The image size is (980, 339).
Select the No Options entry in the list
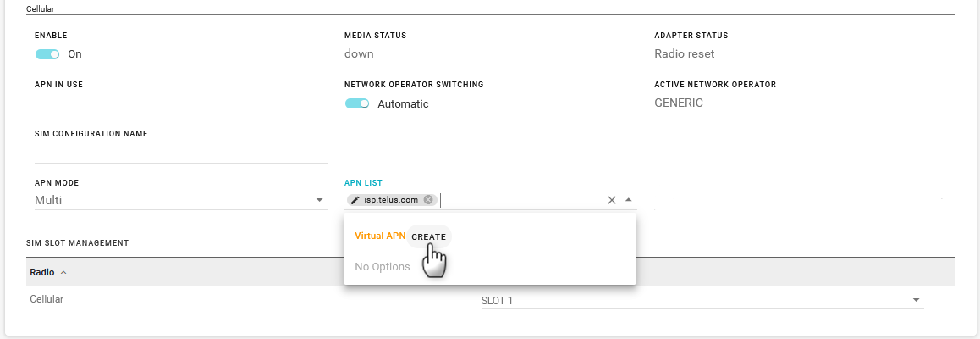pyautogui.click(x=383, y=267)
